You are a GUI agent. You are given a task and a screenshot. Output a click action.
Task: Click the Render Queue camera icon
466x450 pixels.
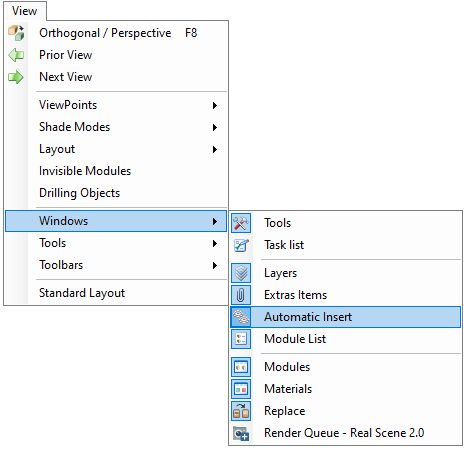[x=241, y=433]
